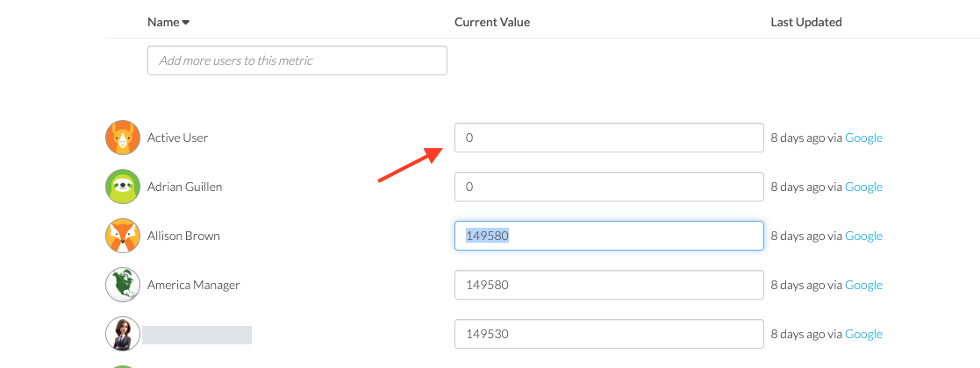Click '8 days ago via' in America Manager row

point(806,285)
